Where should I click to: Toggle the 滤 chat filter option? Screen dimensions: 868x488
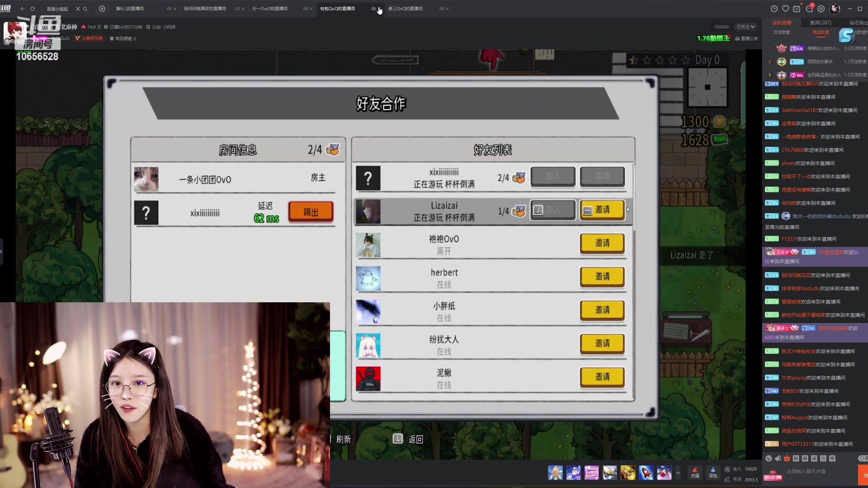click(x=814, y=458)
